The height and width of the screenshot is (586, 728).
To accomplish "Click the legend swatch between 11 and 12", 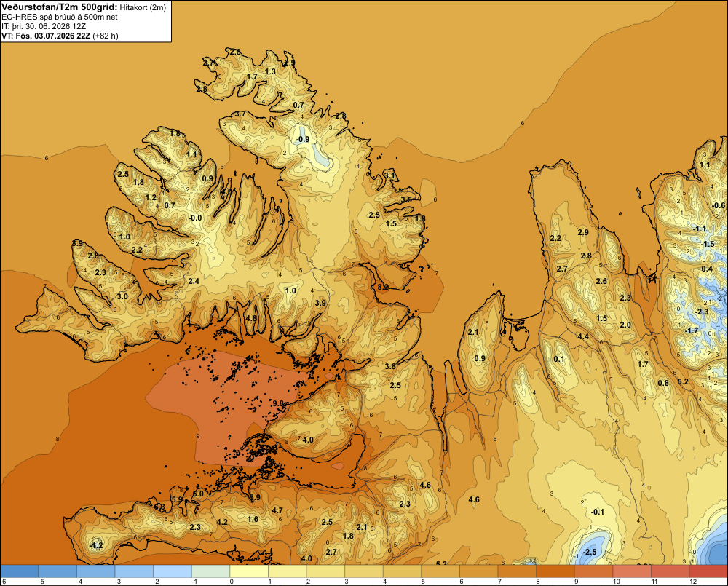I will [x=670, y=571].
